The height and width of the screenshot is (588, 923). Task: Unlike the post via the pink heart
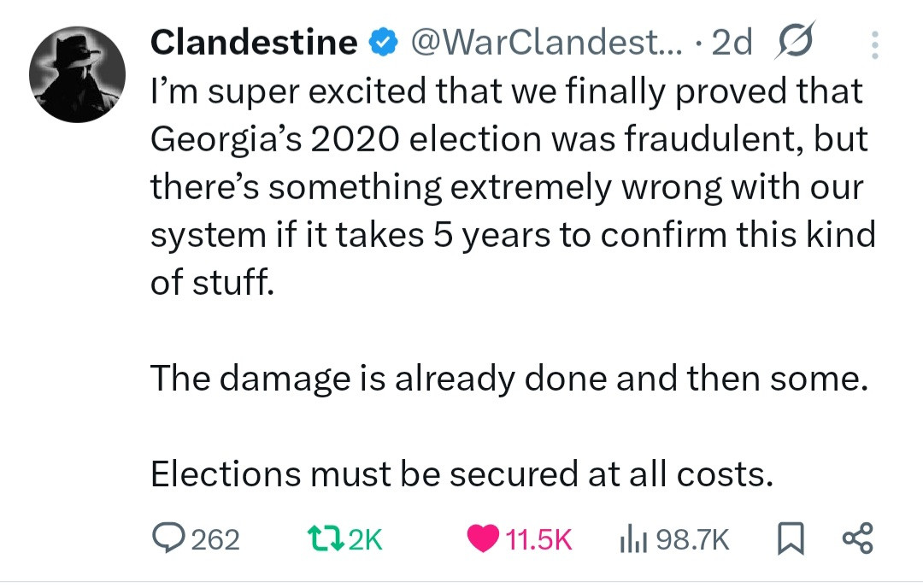tap(483, 538)
